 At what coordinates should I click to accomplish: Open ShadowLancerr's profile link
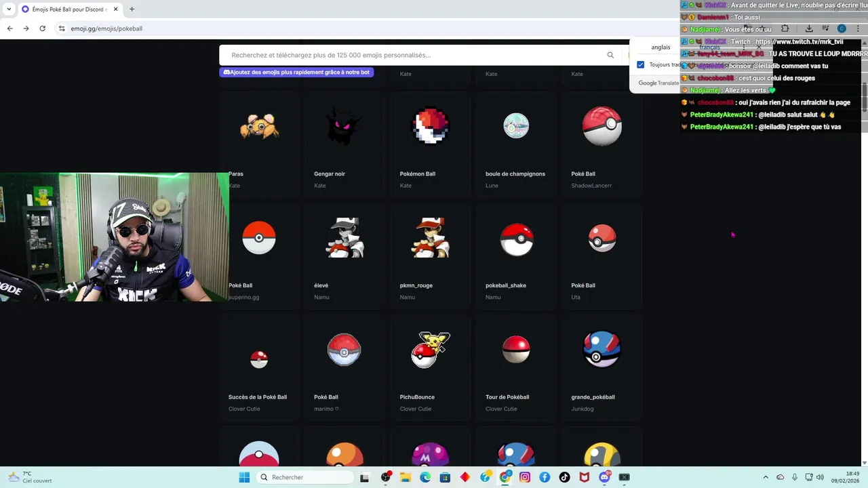pos(591,186)
